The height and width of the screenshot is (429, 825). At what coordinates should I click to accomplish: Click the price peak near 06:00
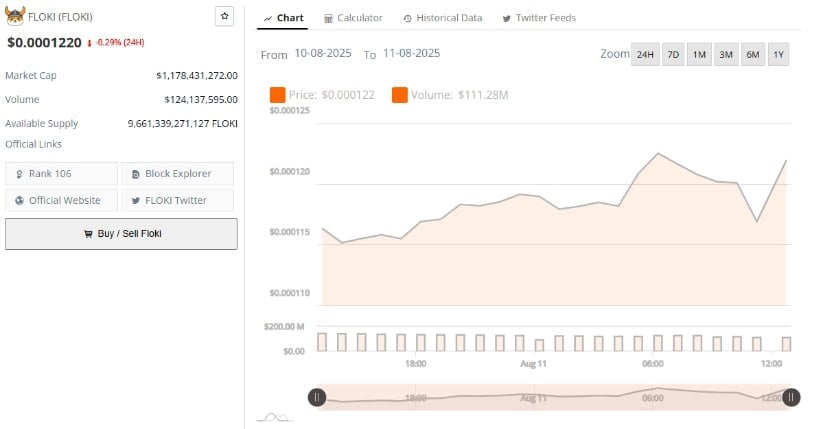tap(658, 154)
